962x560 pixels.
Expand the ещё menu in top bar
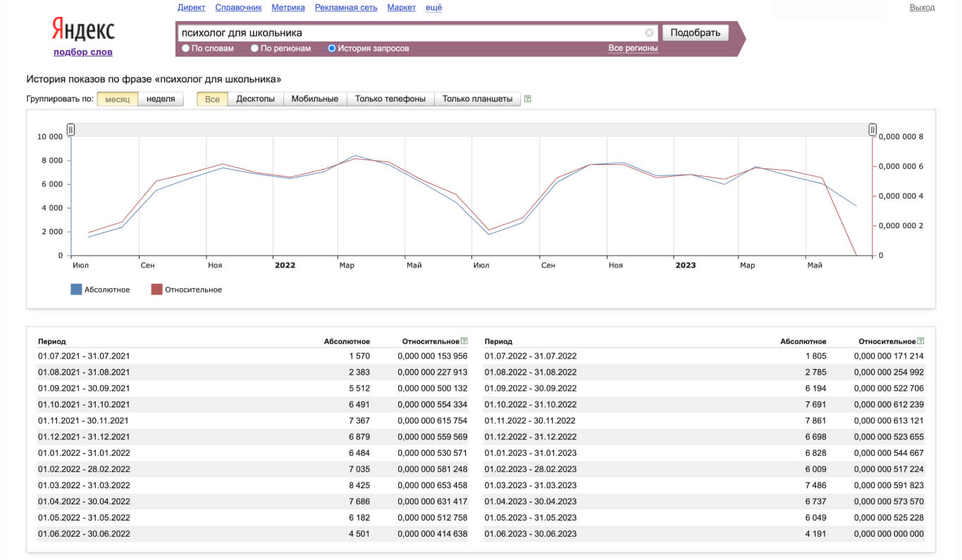(434, 8)
